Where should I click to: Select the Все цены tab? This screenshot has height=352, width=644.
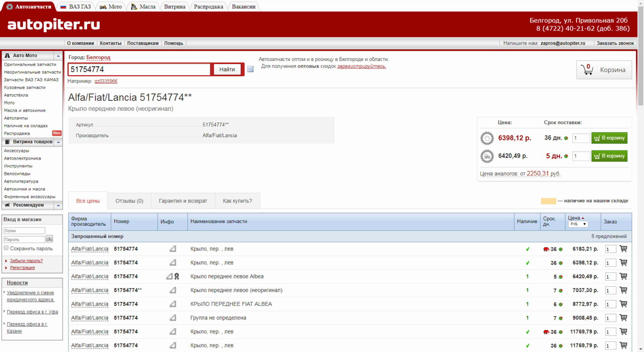tap(88, 201)
